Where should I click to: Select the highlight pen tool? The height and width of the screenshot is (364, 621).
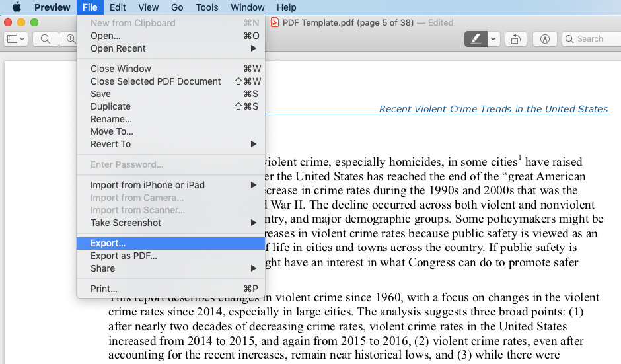click(475, 39)
